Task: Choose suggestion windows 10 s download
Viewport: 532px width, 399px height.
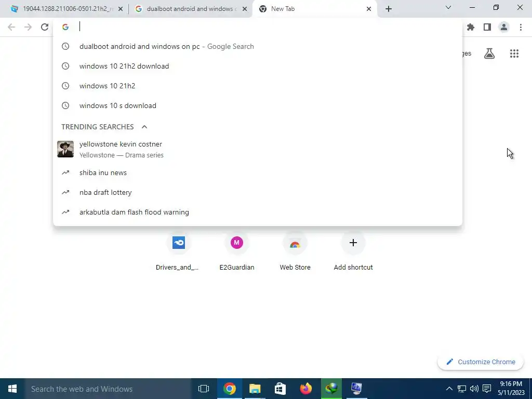Action: [258, 105]
